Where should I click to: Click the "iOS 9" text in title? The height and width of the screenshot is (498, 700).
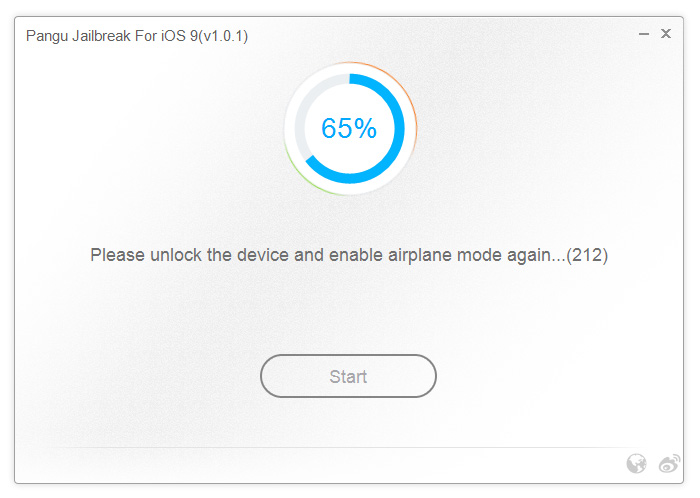tap(177, 36)
